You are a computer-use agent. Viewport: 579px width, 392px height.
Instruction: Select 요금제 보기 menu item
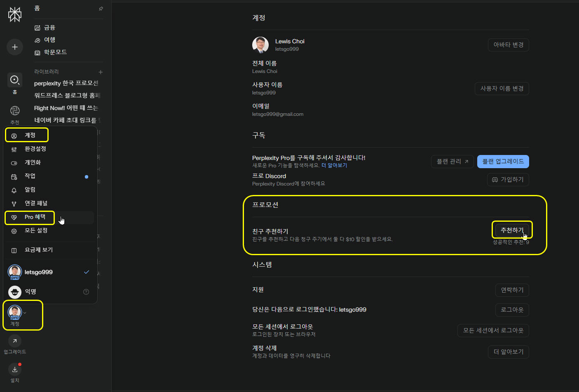tap(50, 250)
